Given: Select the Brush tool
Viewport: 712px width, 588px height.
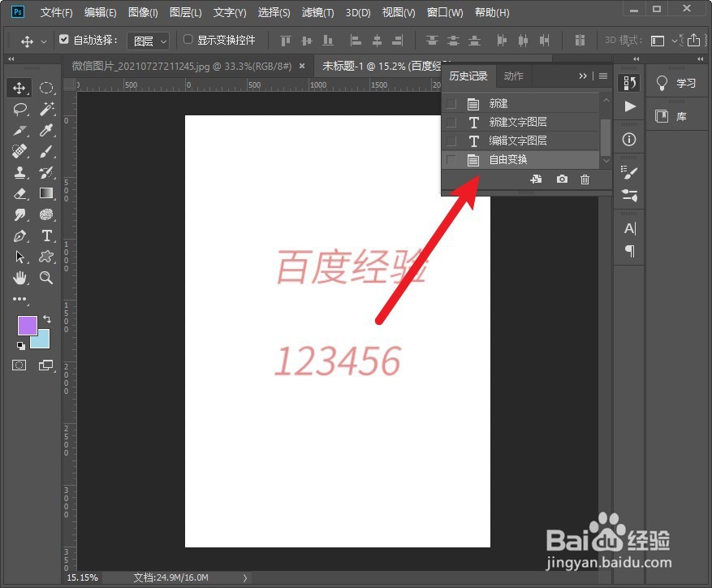Looking at the screenshot, I should pos(46,151).
